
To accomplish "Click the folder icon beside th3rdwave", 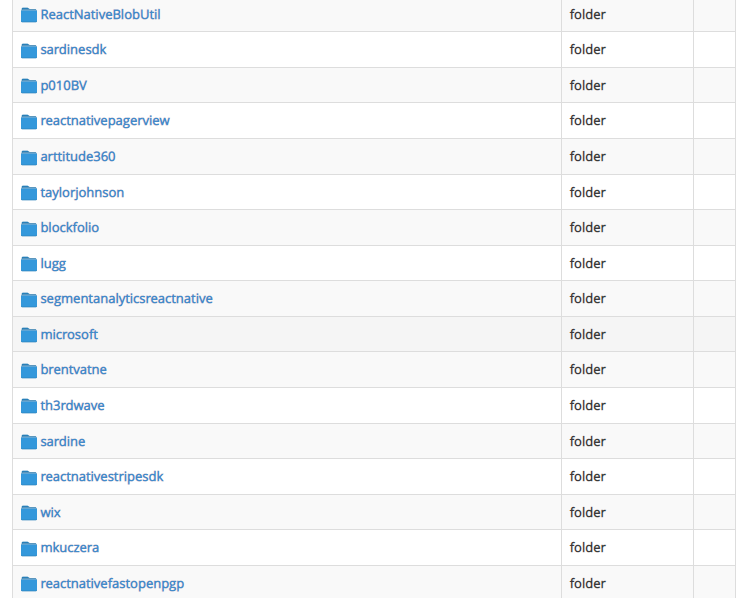I will click(29, 406).
